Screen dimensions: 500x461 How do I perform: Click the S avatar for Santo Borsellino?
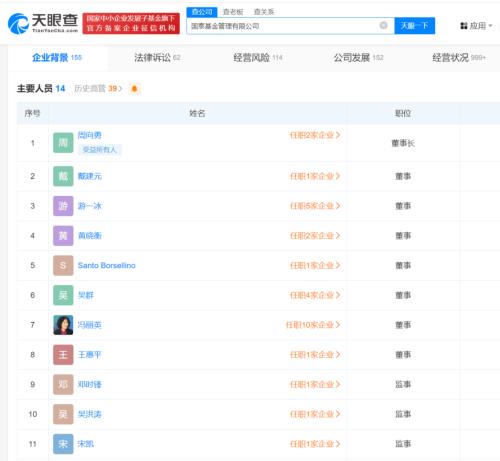(63, 265)
